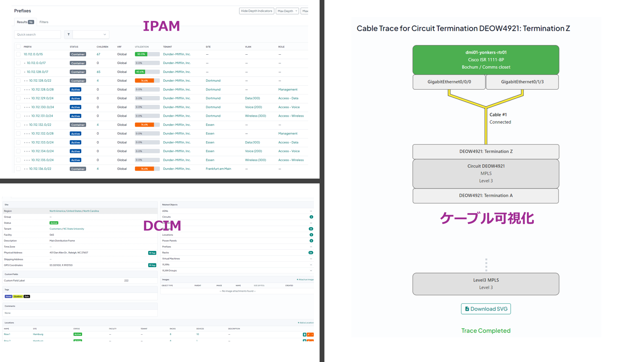The width and height of the screenshot is (644, 362).
Task: Select the checkbox for prefix 10.112.0.0/15
Action: point(18,54)
